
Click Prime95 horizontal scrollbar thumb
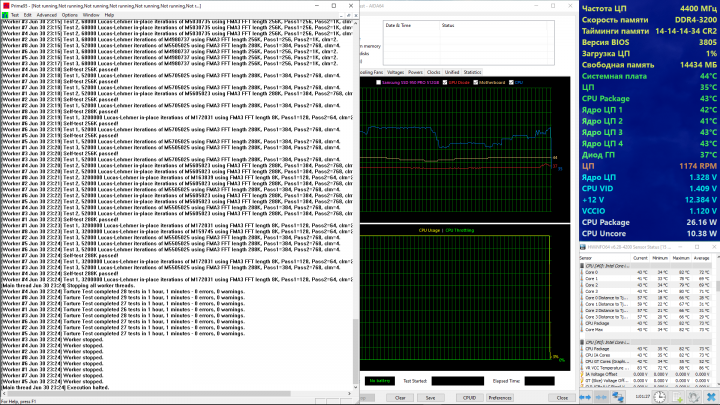(149, 394)
